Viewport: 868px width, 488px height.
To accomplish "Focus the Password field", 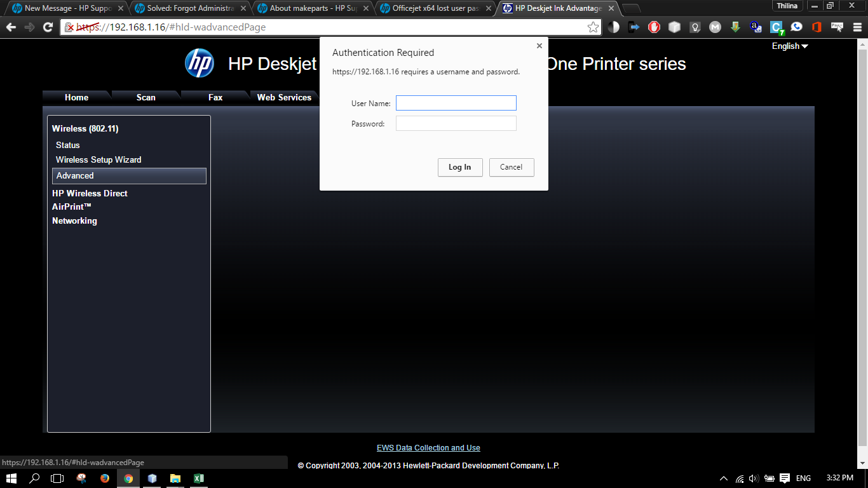I will point(456,123).
